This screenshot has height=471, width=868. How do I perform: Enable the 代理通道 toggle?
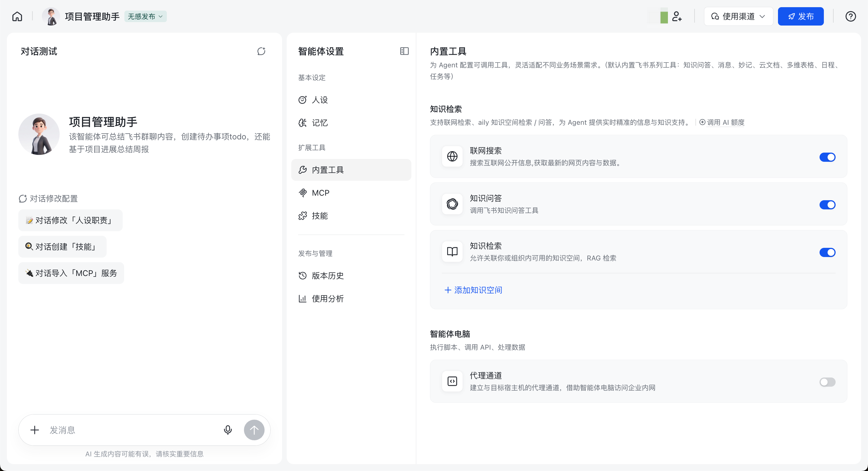point(827,382)
